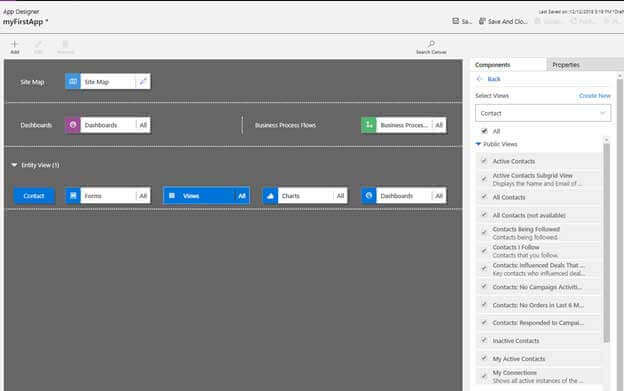Toggle Contacts Being Followed checkbox

484,233
